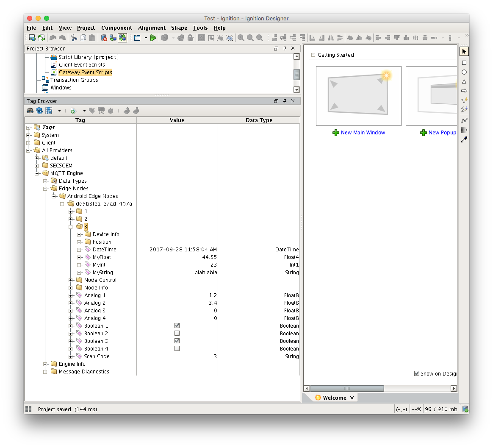Click the tag column selection grid icon

click(x=49, y=111)
